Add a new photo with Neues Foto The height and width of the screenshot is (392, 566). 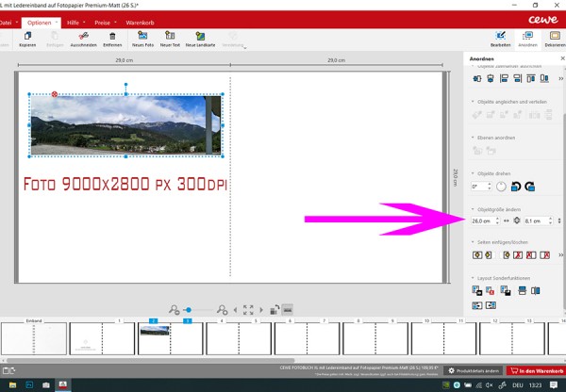point(143,37)
